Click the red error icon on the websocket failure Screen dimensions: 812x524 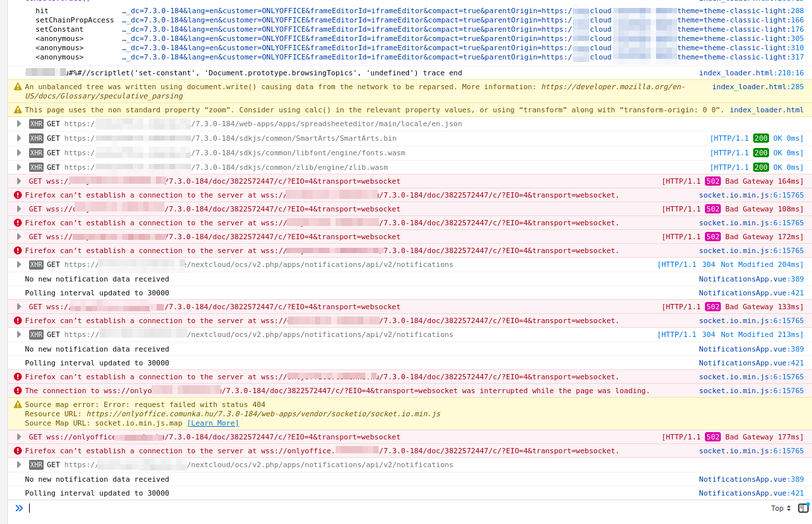(x=18, y=195)
